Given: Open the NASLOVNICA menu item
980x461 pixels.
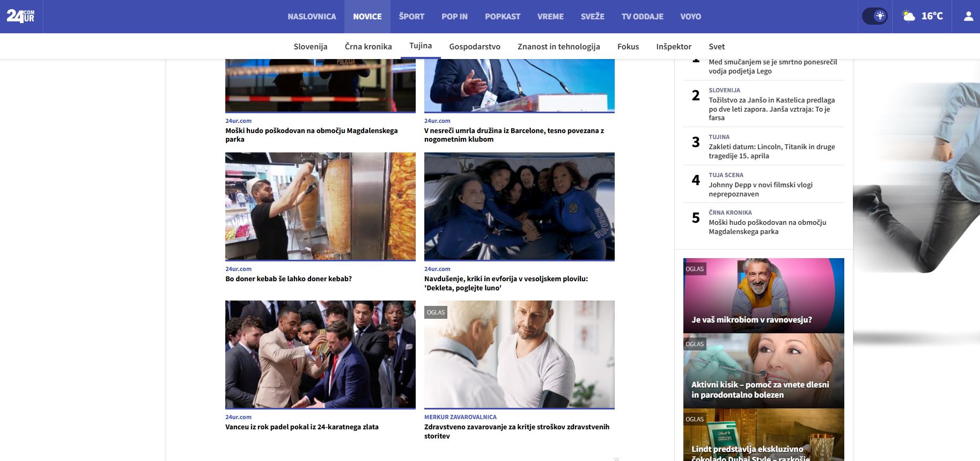Looking at the screenshot, I should click(x=312, y=17).
